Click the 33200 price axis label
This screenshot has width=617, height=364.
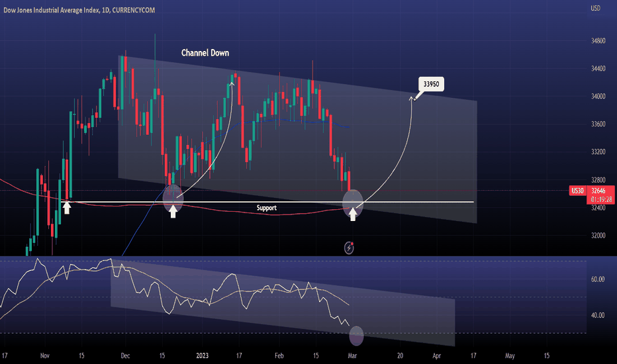point(598,152)
